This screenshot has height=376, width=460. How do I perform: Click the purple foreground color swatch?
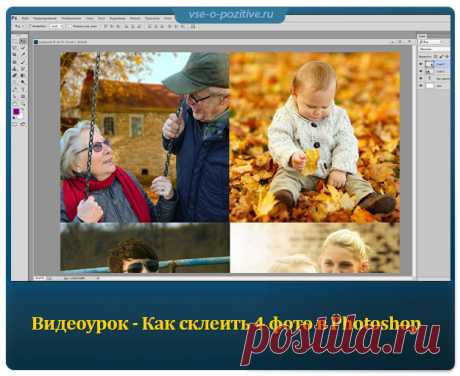click(x=16, y=111)
